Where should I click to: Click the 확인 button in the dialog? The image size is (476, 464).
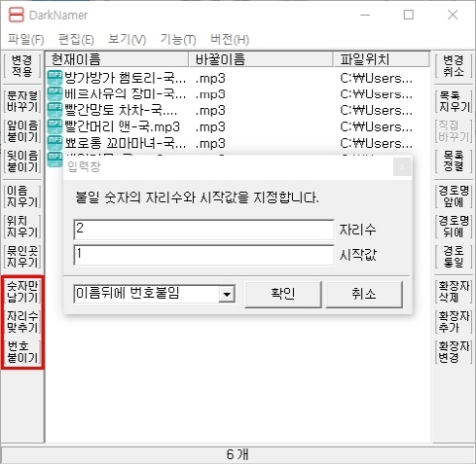[283, 294]
